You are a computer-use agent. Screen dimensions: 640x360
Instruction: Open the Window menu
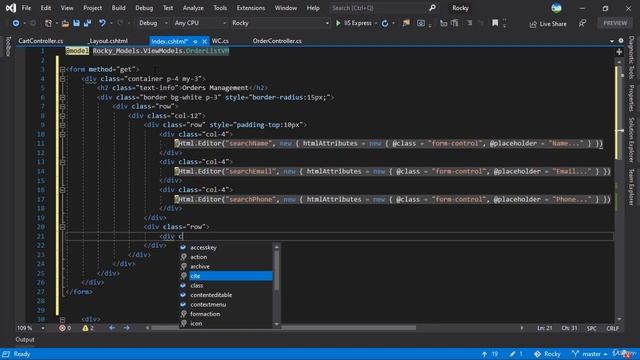pos(286,8)
